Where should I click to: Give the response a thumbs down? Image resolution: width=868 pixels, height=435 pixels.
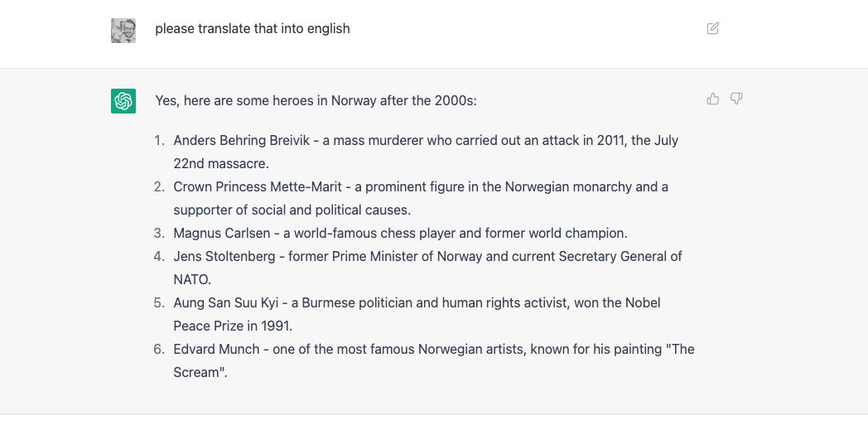[x=736, y=99]
